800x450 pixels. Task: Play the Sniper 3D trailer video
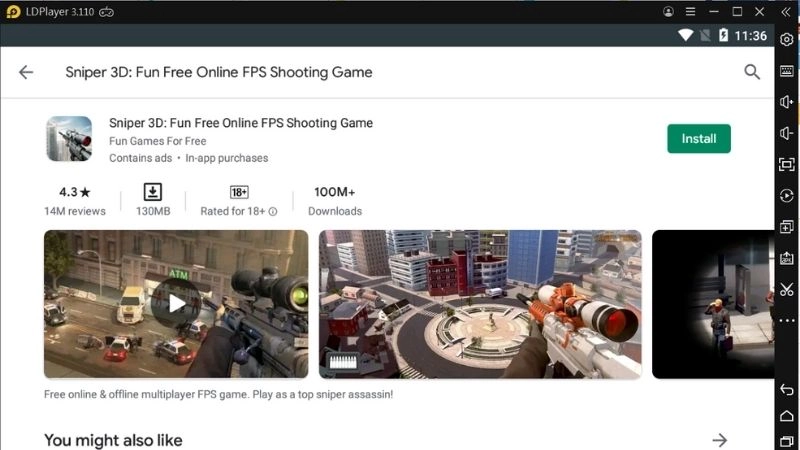176,304
